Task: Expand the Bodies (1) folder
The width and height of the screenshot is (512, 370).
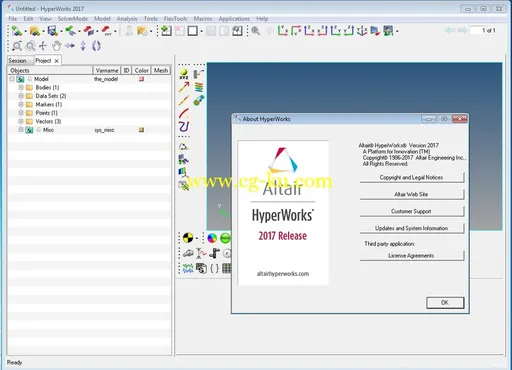Action: point(21,87)
